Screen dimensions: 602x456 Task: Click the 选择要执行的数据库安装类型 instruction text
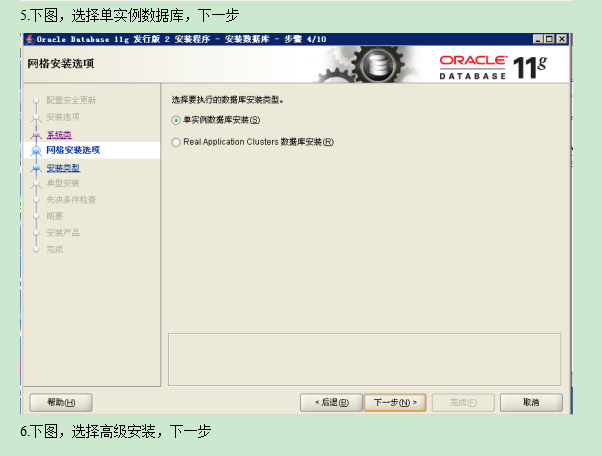228,100
